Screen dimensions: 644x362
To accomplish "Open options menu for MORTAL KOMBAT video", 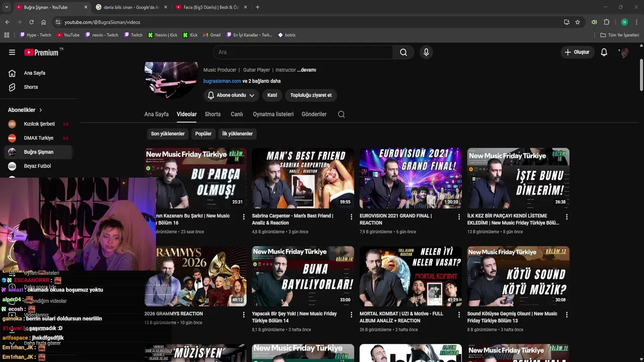I will pos(459,315).
